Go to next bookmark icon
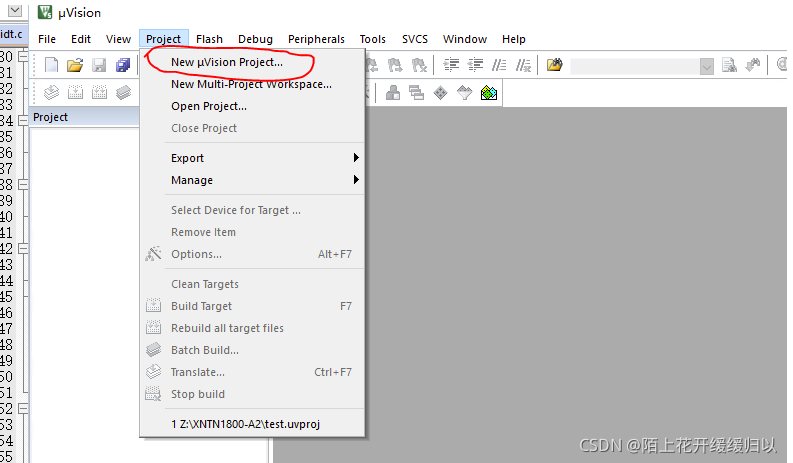The width and height of the screenshot is (793, 463). pos(395,65)
